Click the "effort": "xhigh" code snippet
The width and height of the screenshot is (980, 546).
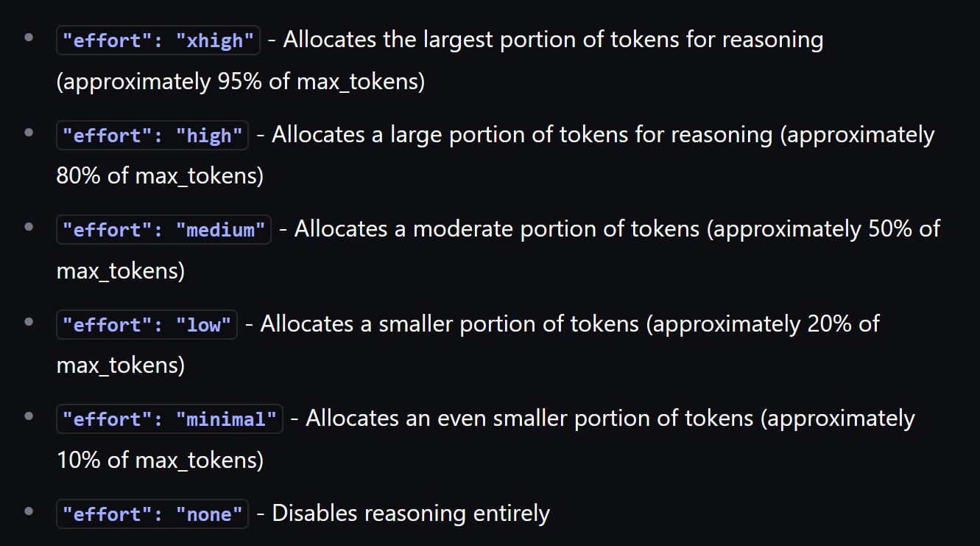(x=158, y=41)
